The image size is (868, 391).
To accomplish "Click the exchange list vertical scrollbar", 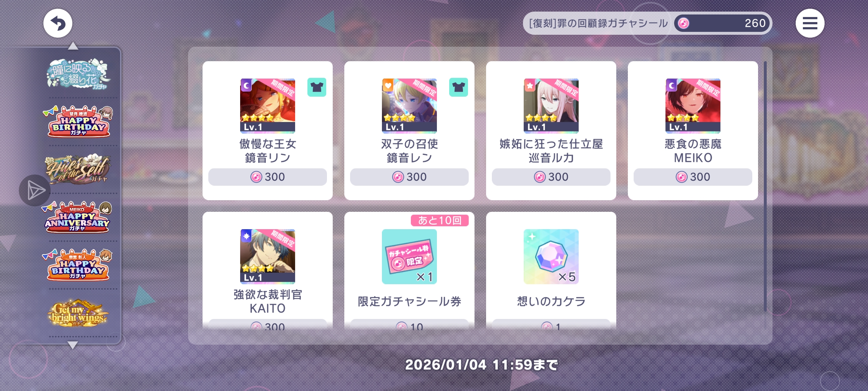I will click(765, 186).
